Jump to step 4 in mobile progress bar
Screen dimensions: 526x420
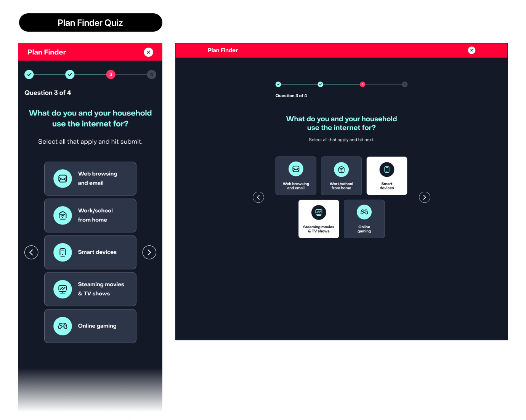click(x=152, y=74)
